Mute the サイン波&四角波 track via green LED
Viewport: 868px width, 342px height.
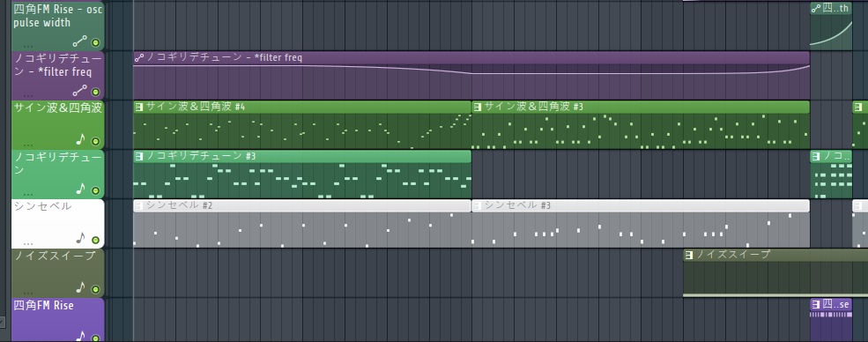tap(95, 141)
